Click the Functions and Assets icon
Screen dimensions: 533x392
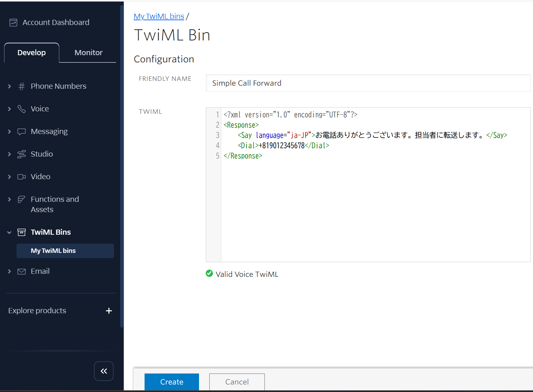click(21, 199)
